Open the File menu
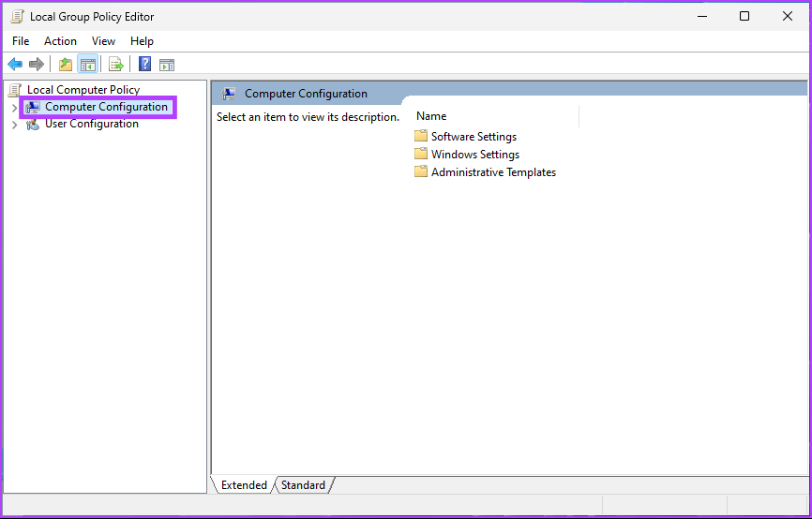The image size is (812, 519). tap(21, 41)
